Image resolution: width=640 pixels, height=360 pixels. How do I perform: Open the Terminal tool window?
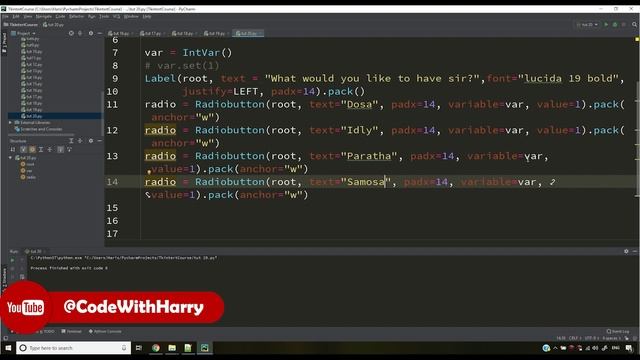pyautogui.click(x=71, y=331)
